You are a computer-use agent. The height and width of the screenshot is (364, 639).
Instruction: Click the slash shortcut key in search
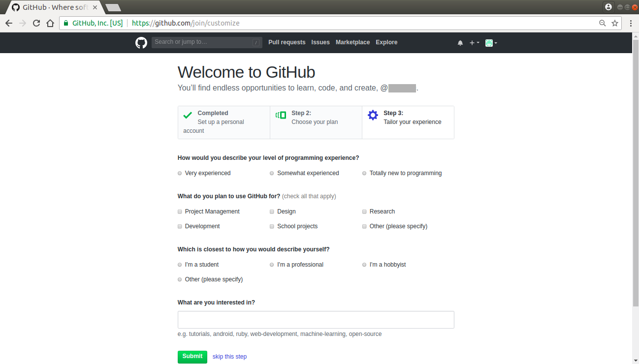(x=256, y=43)
